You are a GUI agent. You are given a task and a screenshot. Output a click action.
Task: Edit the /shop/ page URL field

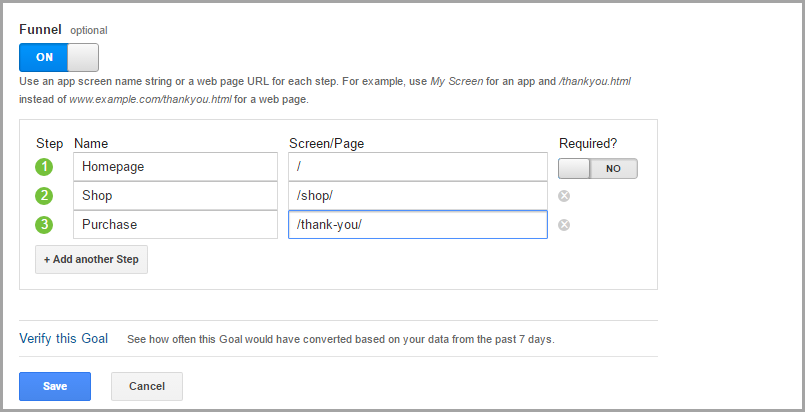tap(417, 196)
